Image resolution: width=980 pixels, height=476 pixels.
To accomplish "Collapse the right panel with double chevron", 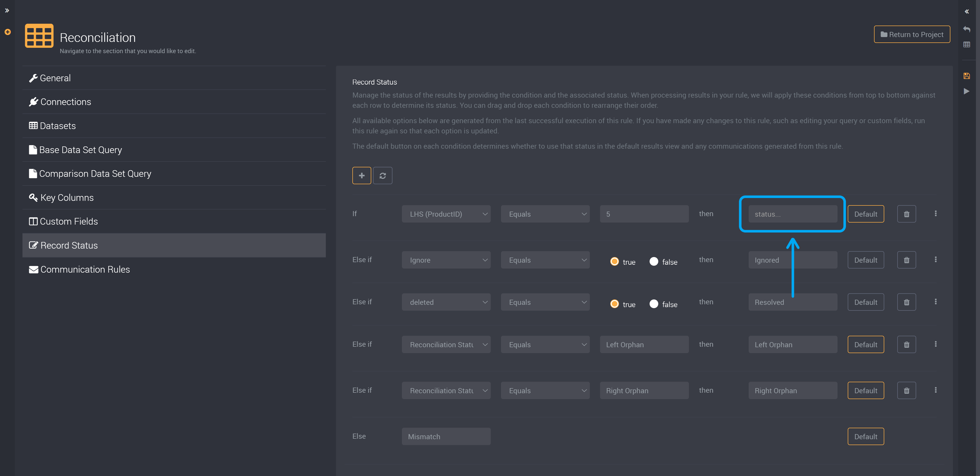I will point(967,11).
